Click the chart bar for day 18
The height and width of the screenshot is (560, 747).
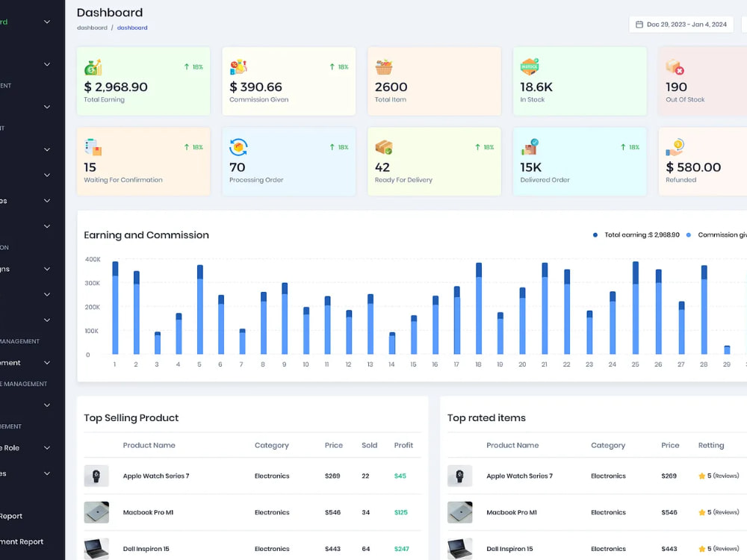(478, 308)
